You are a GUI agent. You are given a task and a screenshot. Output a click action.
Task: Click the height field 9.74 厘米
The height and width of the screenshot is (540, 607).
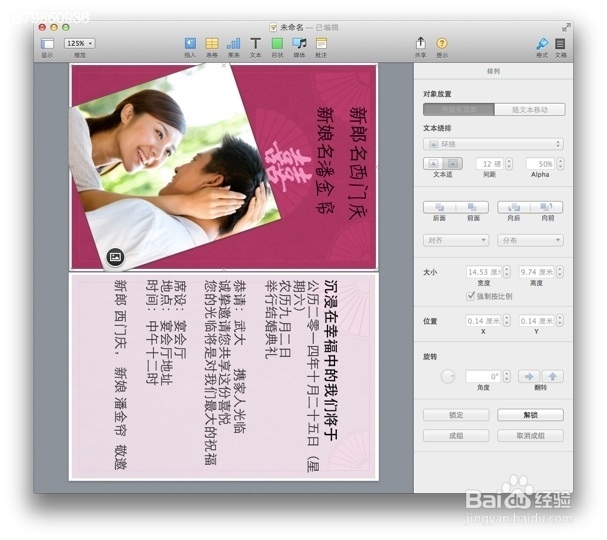[x=537, y=272]
